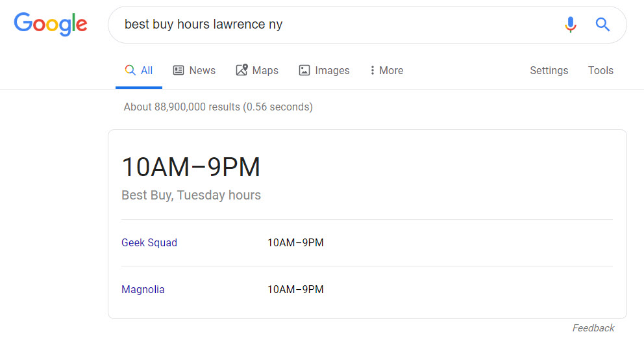Click the "Best Buy, Tuesday hours" subtitle
The image size is (644, 347).
(191, 195)
